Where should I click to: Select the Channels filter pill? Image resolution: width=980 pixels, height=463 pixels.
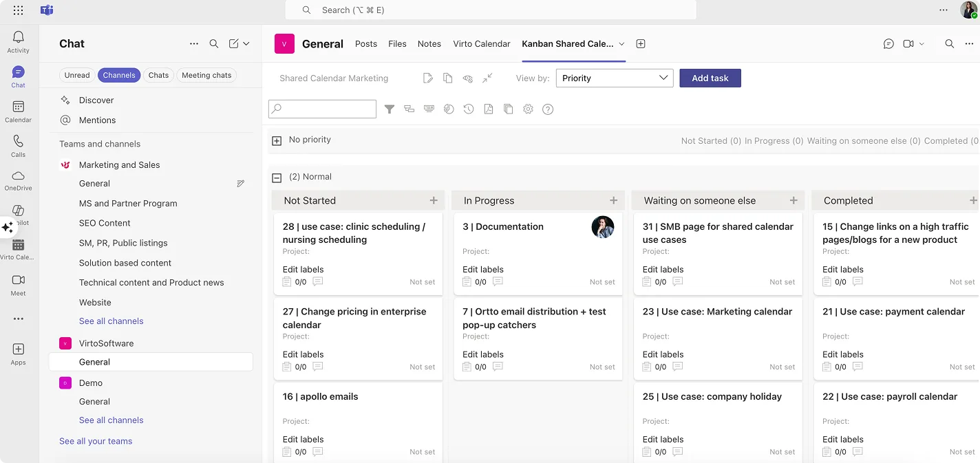point(119,75)
